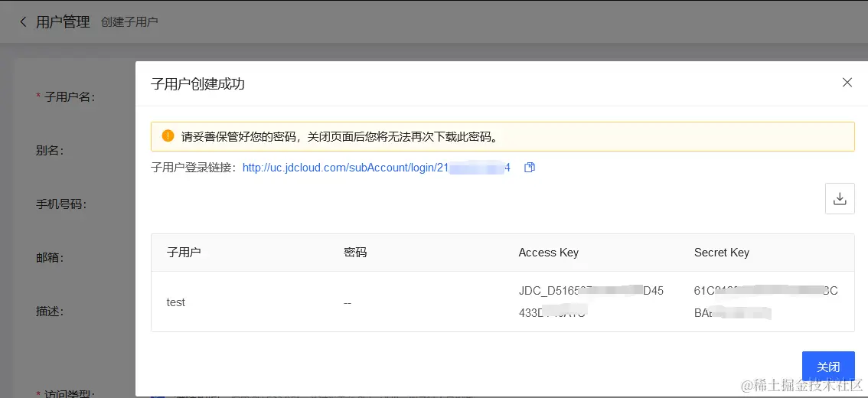Click the blue 关闭 button
The height and width of the screenshot is (398, 868).
(828, 367)
